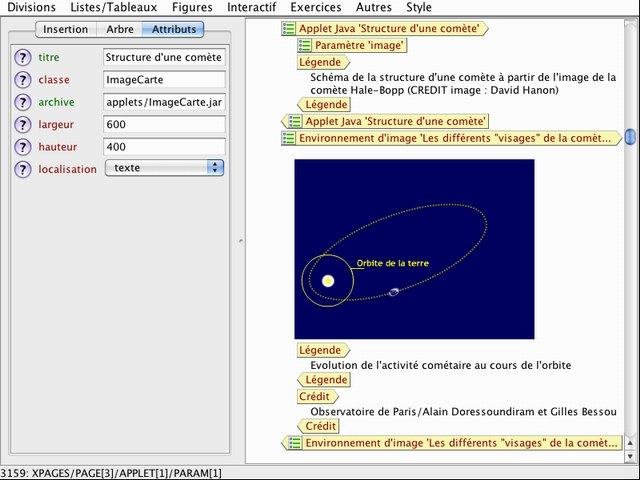Click the titre input field
This screenshot has height=480, width=640.
pos(164,57)
